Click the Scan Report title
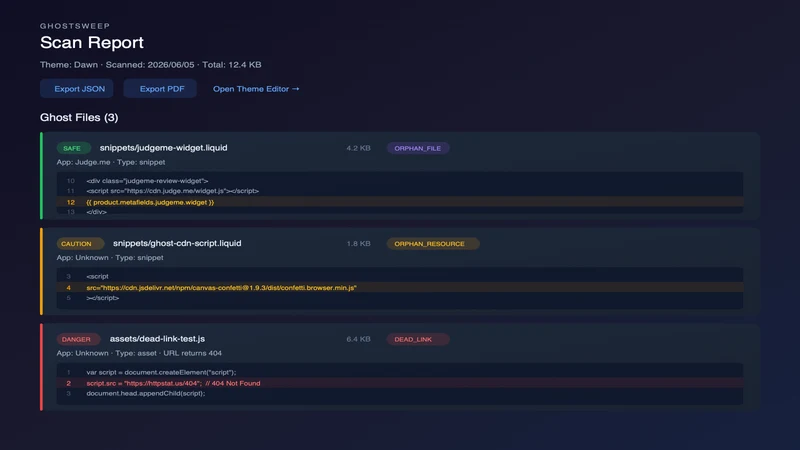Image resolution: width=800 pixels, height=450 pixels. [x=92, y=42]
